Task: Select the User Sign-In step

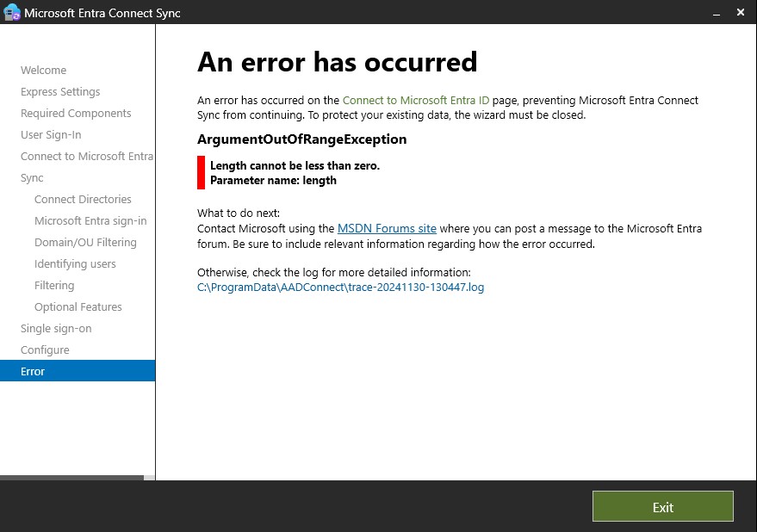Action: coord(51,134)
